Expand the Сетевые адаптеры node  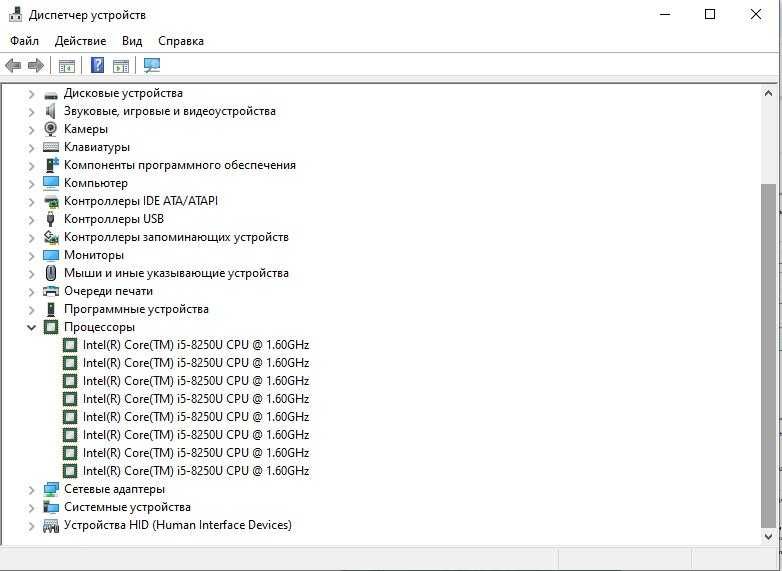pos(31,490)
